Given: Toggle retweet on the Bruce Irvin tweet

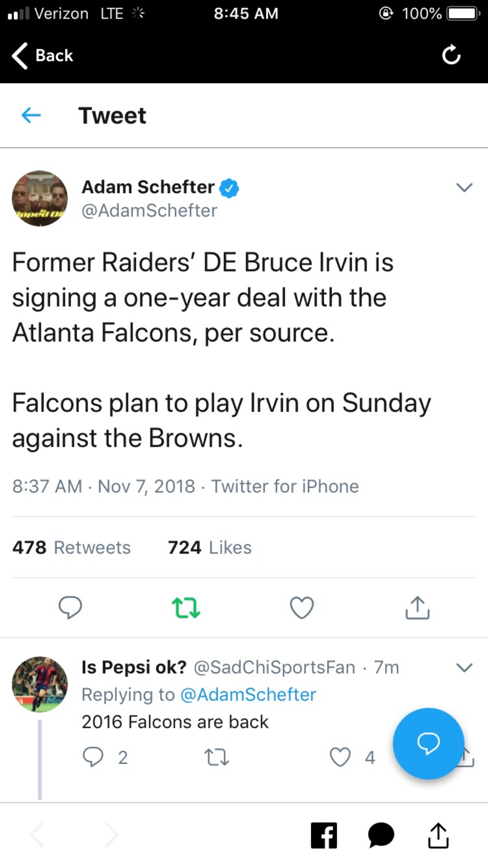Looking at the screenshot, I should click(x=186, y=607).
